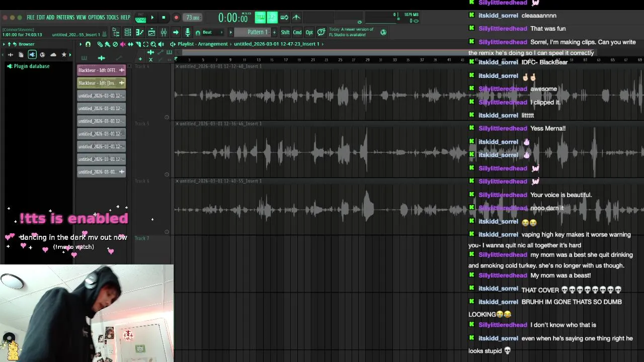644x362 pixels.
Task: Select the Playlist Slice tool
Action: click(x=138, y=44)
